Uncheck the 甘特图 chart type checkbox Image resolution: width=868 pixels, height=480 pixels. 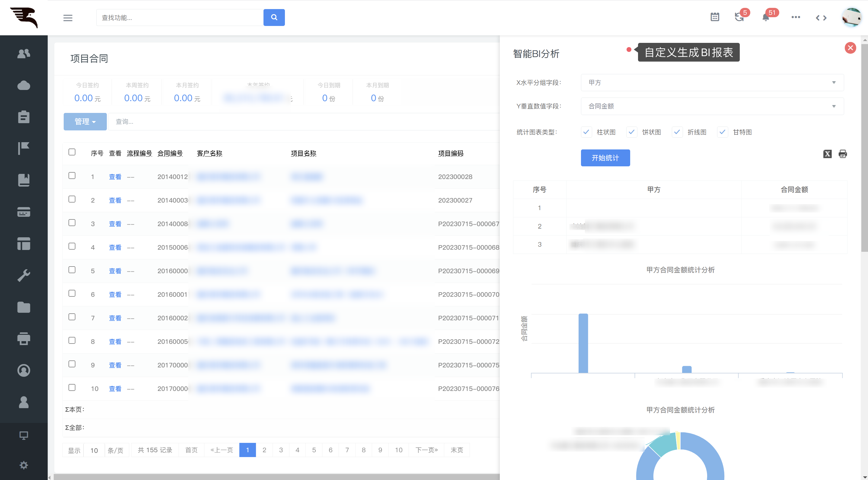pyautogui.click(x=723, y=132)
